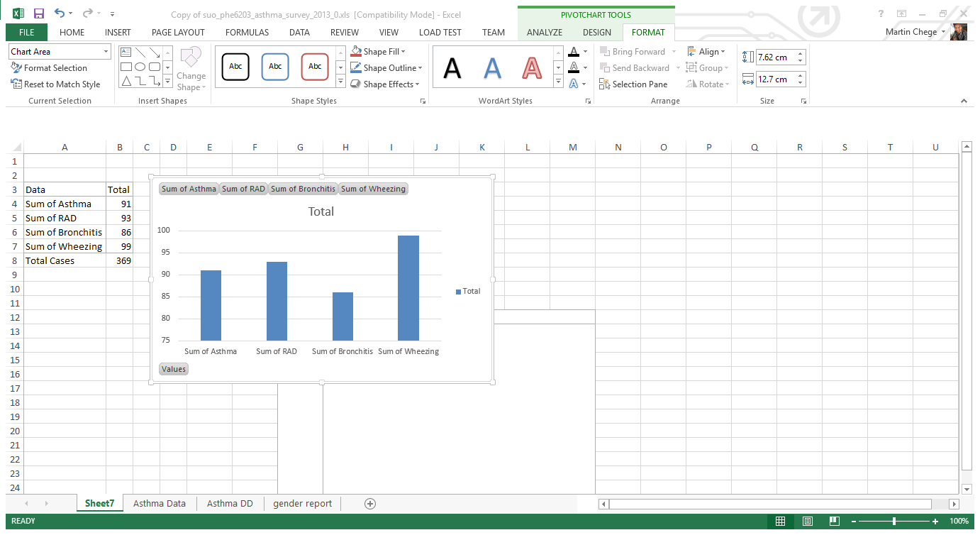Switch to the ANALYZE ribbon tab
This screenshot has height=535, width=980.
tap(544, 32)
